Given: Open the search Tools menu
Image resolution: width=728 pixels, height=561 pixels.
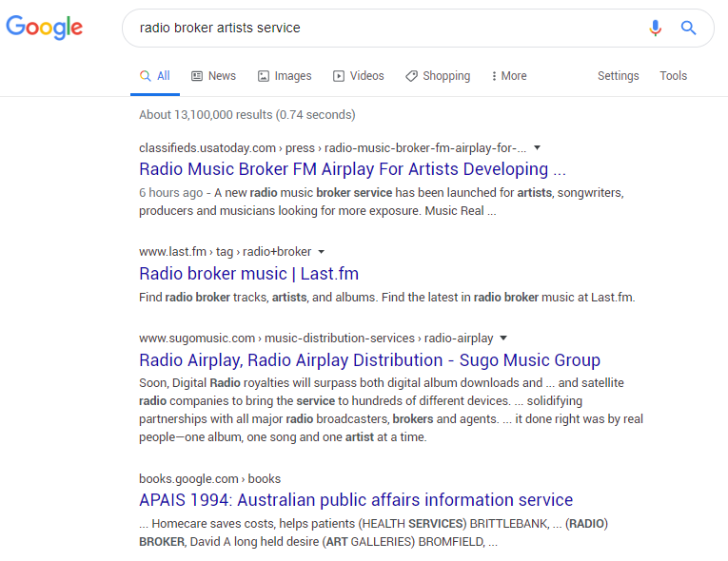Looking at the screenshot, I should [x=673, y=76].
